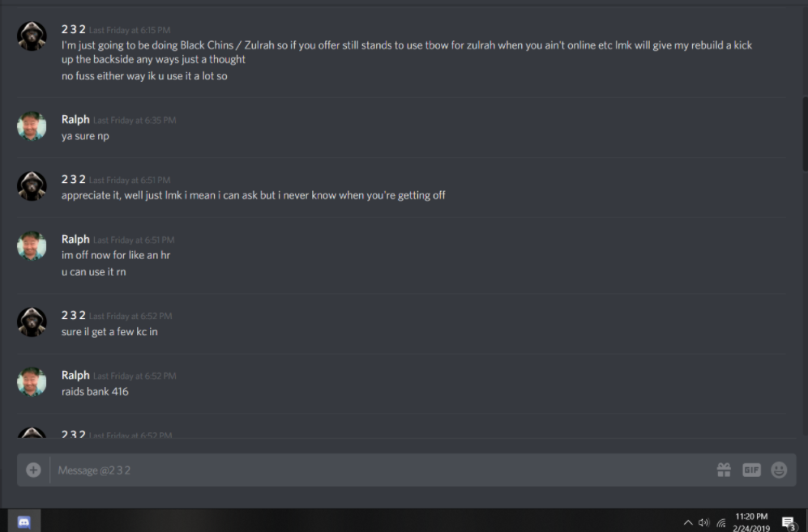Click timestamp 'Last Friday at 6:15 PM'

[x=130, y=30]
